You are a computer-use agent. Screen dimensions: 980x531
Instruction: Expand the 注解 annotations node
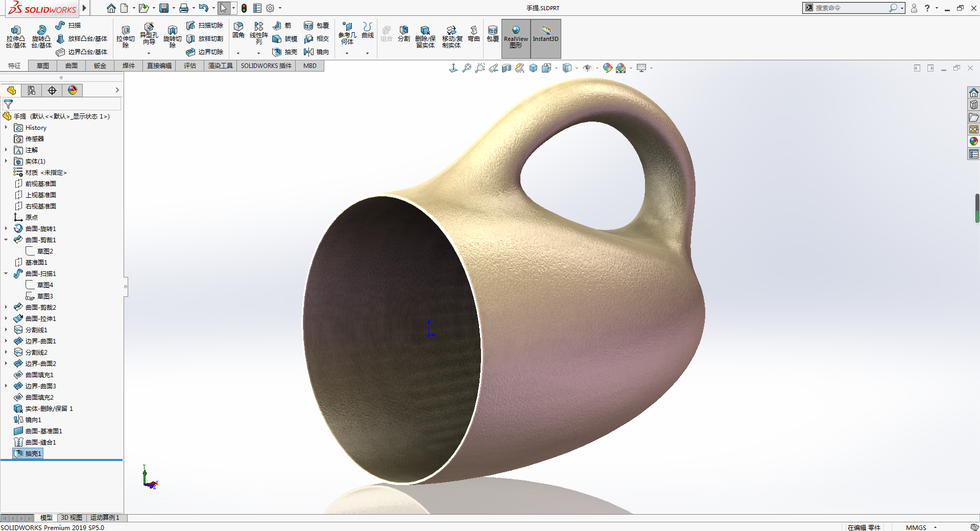coord(6,150)
